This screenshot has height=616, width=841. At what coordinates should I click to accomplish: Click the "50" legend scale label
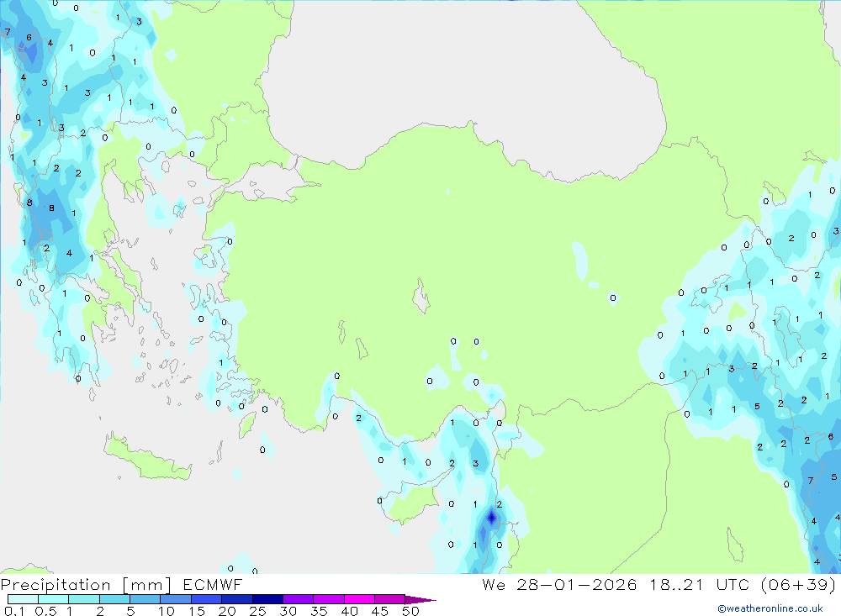410,611
